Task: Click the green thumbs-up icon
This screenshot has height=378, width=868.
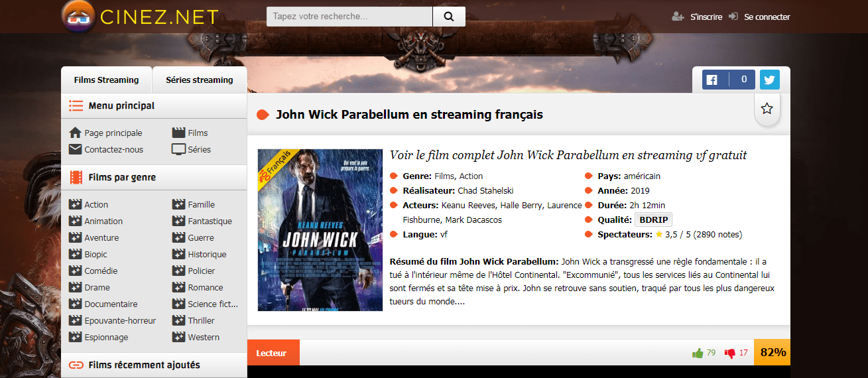Action: click(698, 353)
